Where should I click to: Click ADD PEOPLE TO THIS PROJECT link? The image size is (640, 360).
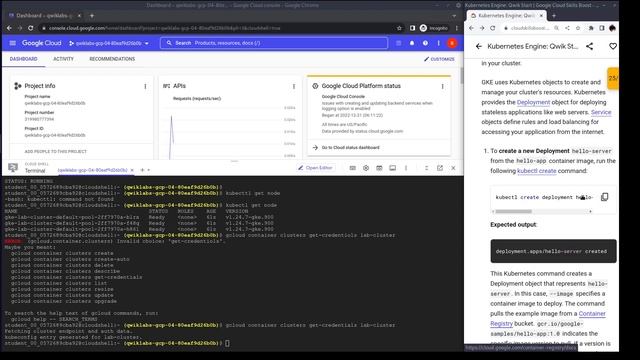[56, 151]
